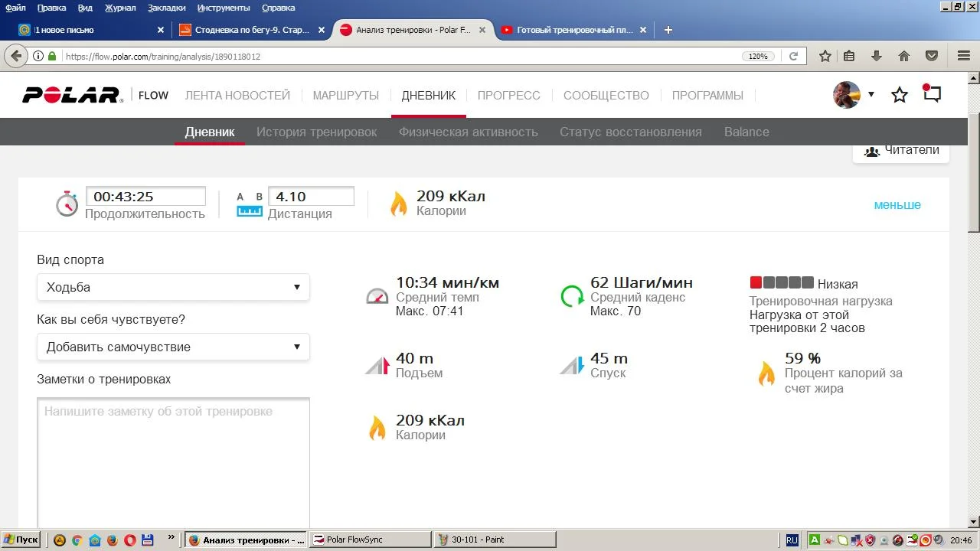Image resolution: width=980 pixels, height=551 pixels.
Task: Open the Добавить самочувствие dropdown
Action: coord(173,347)
